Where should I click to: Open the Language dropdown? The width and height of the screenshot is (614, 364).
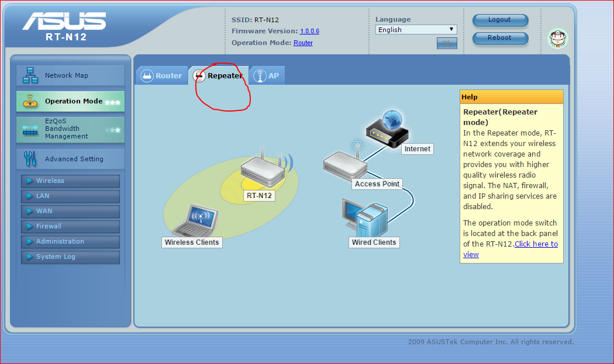tap(416, 30)
